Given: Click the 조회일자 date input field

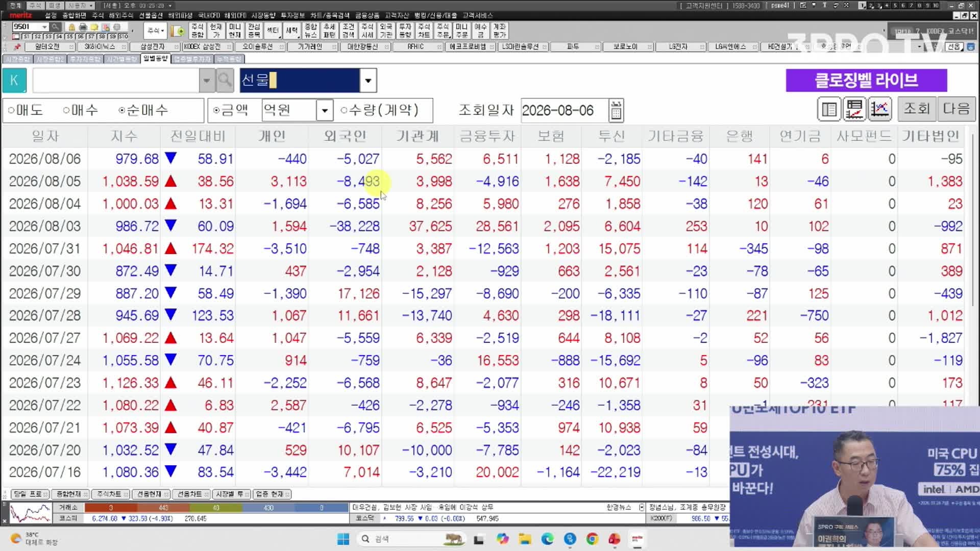Looking at the screenshot, I should pyautogui.click(x=565, y=110).
